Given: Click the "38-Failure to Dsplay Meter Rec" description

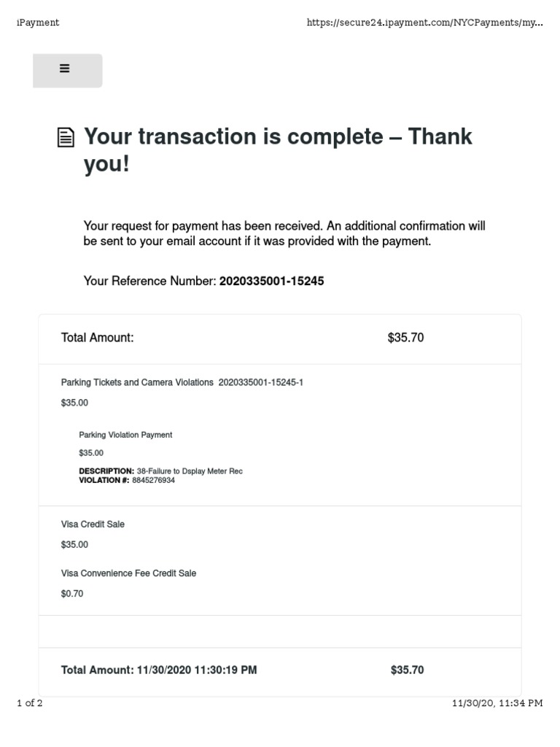Looking at the screenshot, I should (190, 471).
